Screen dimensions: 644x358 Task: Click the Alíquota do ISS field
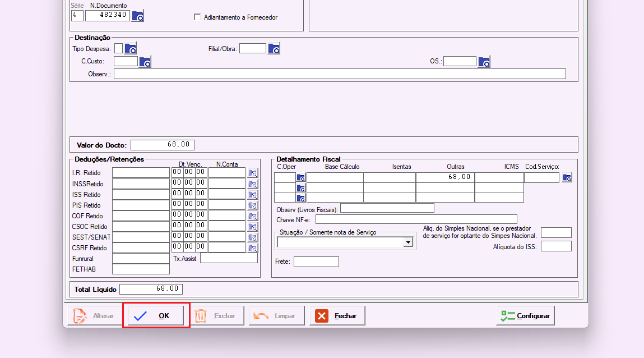coord(556,246)
